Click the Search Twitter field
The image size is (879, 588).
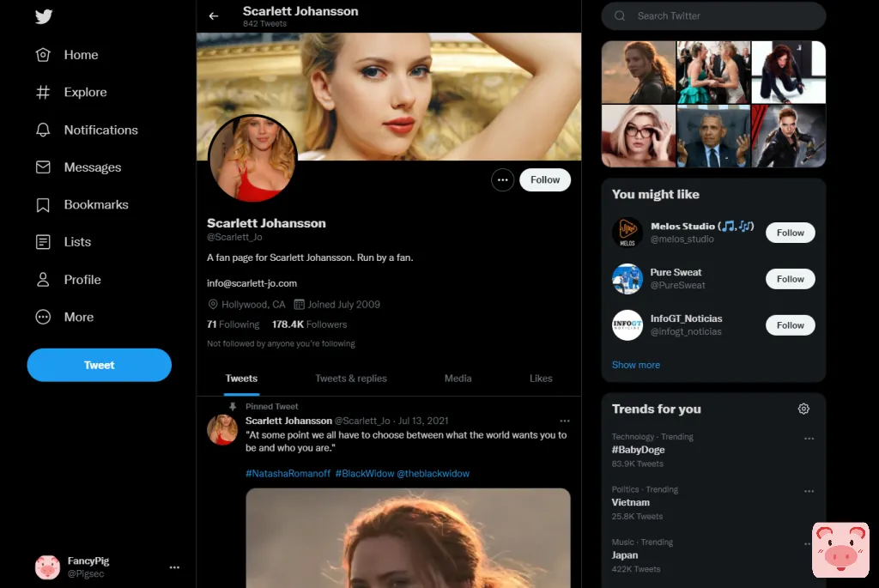pos(713,16)
